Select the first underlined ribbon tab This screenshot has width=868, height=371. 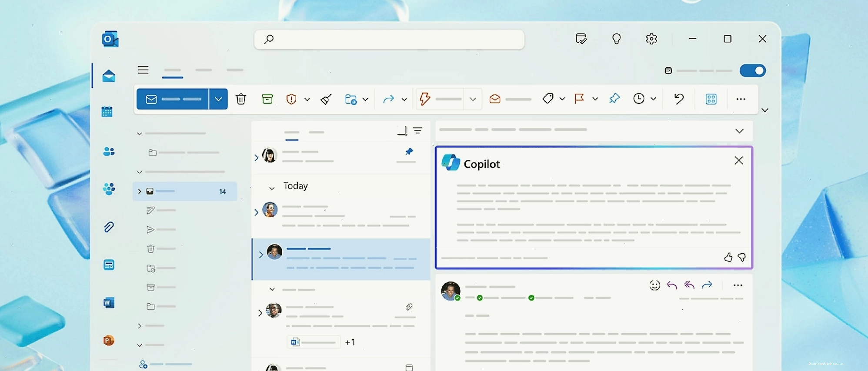tap(173, 72)
